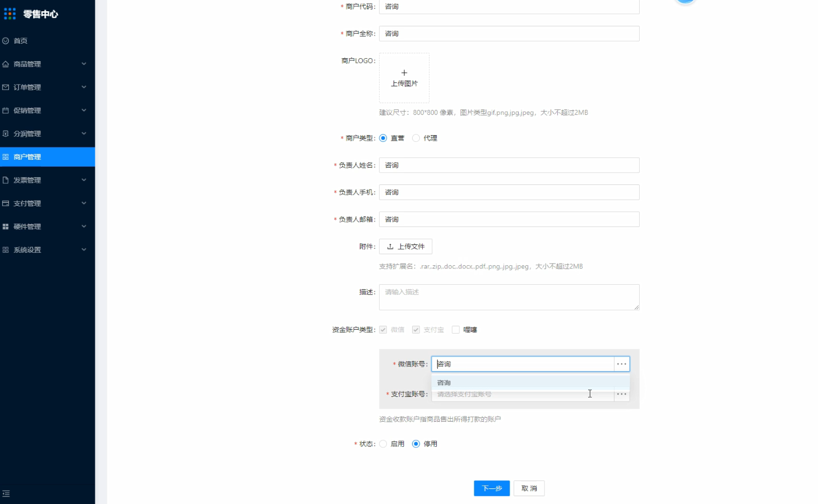
Task: Expand the 促销管理 submenu chevron
Action: 84,110
